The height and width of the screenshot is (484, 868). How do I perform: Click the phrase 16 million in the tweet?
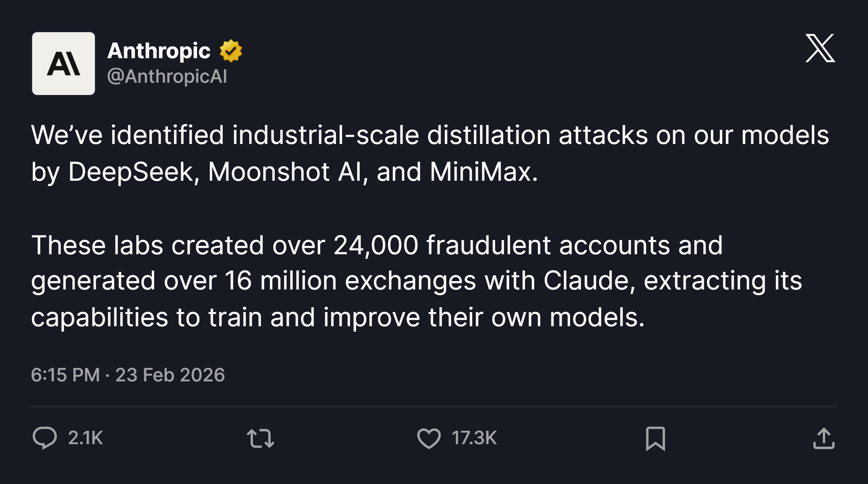[281, 281]
